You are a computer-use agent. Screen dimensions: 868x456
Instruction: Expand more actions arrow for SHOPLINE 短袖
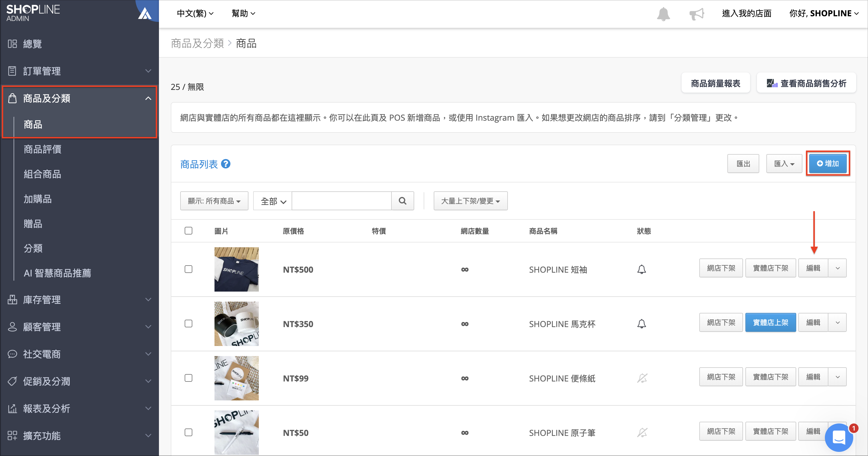[x=837, y=268]
